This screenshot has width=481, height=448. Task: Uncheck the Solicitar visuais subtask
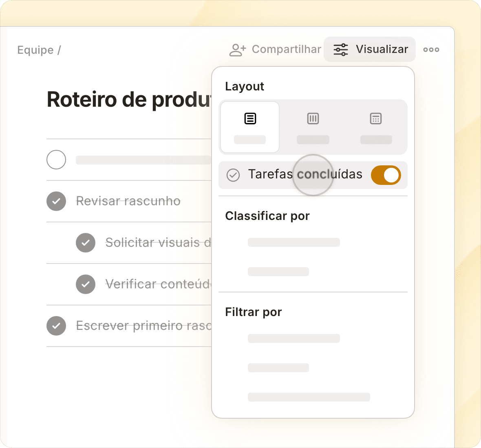86,243
